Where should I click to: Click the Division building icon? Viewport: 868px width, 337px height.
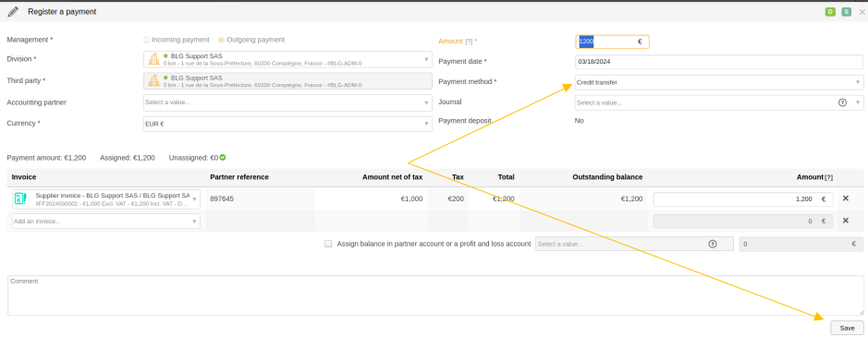point(153,59)
